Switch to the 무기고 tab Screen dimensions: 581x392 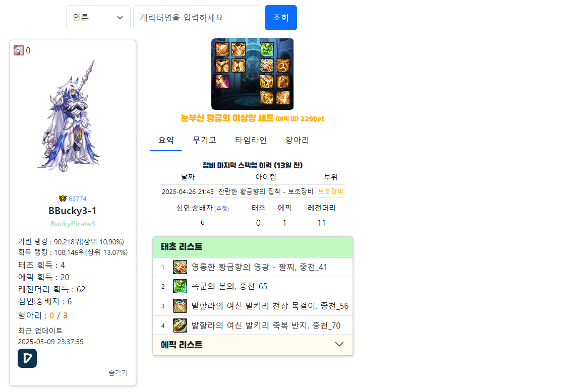pos(204,140)
